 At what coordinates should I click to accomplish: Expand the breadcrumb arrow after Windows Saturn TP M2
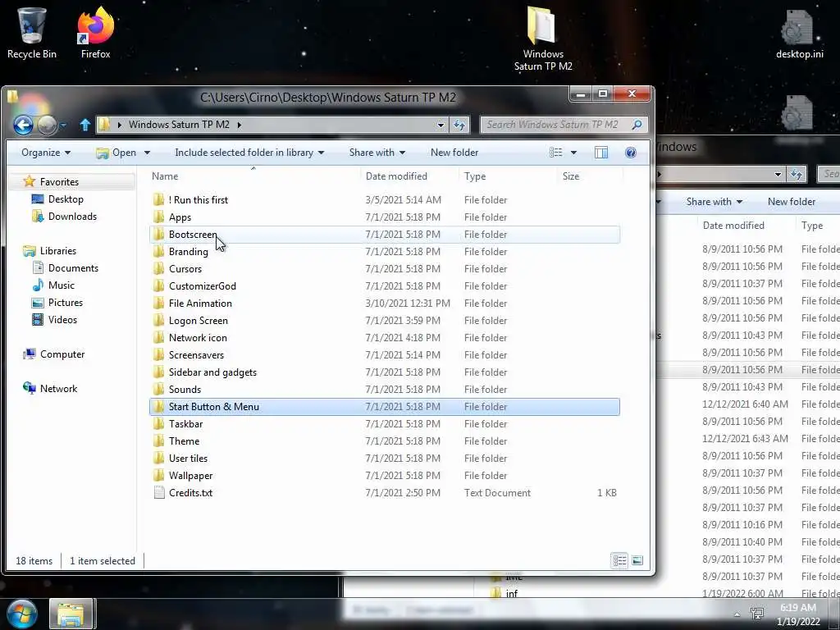239,125
